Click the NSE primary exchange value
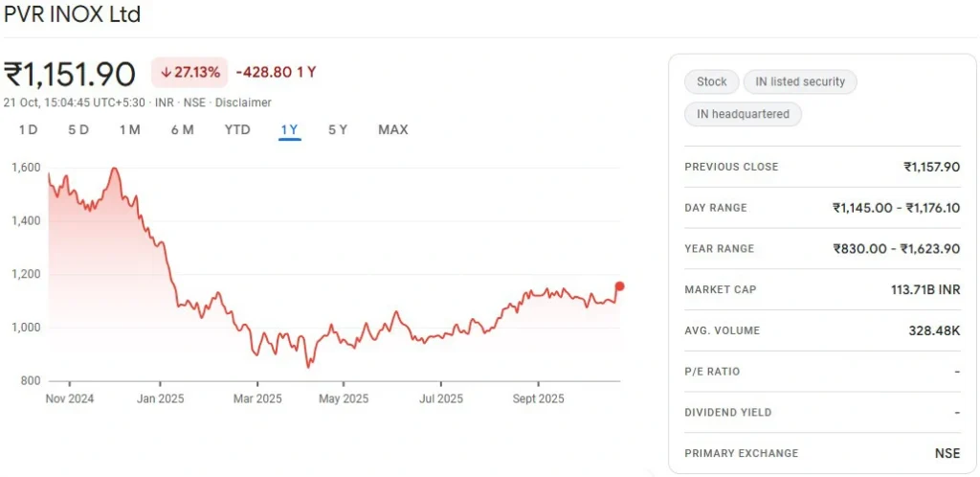The image size is (980, 477). [x=947, y=453]
